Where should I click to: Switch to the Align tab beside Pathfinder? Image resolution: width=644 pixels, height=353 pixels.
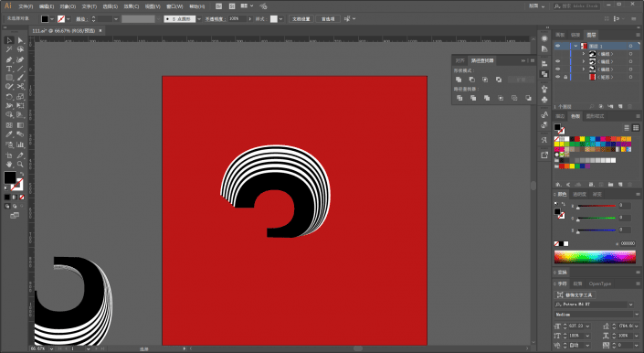tap(459, 60)
